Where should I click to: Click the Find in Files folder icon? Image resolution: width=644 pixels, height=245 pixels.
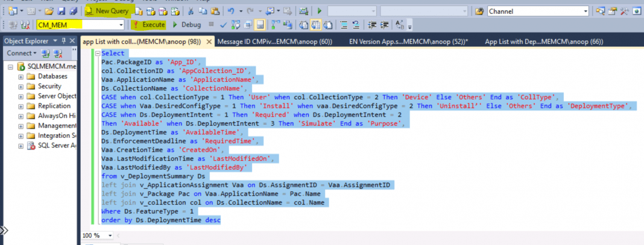[x=479, y=11]
